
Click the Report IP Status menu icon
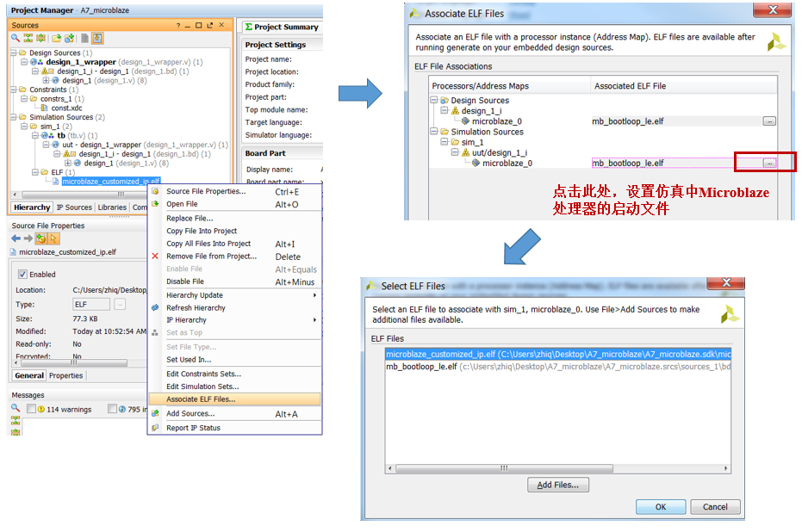[x=155, y=427]
